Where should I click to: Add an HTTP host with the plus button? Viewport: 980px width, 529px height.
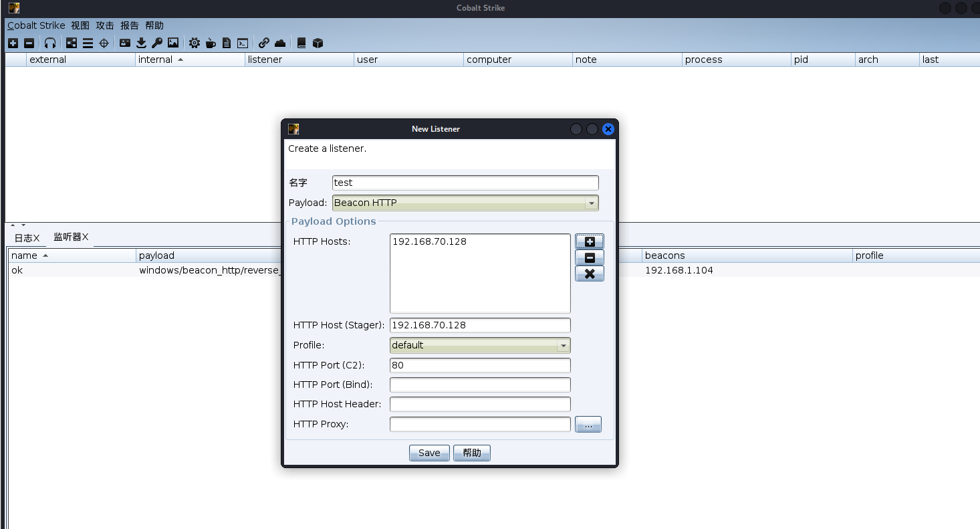pos(590,242)
